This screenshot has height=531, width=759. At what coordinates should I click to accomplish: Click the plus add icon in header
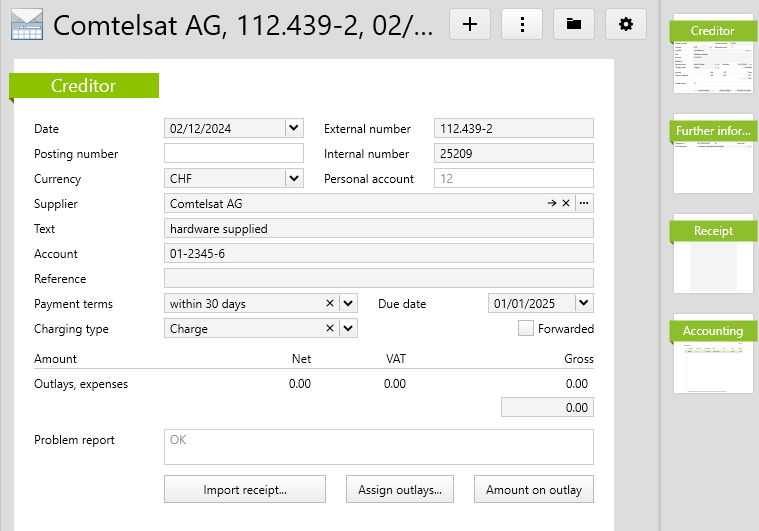tap(469, 24)
